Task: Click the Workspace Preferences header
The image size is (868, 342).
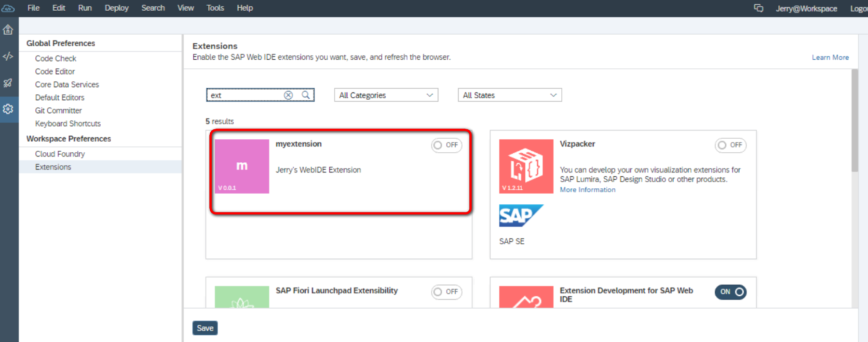Action: pyautogui.click(x=68, y=139)
